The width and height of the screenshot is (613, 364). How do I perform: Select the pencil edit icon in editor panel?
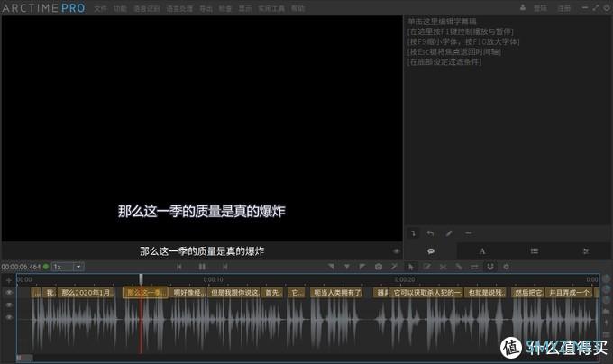pos(449,233)
